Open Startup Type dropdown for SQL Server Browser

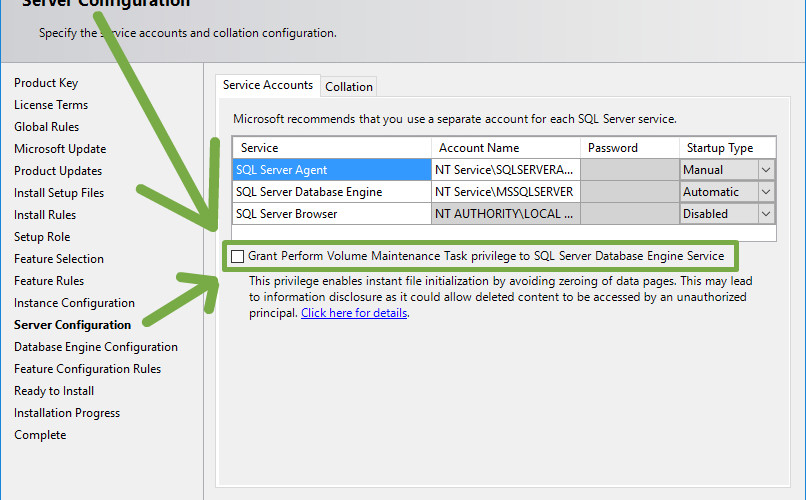765,214
